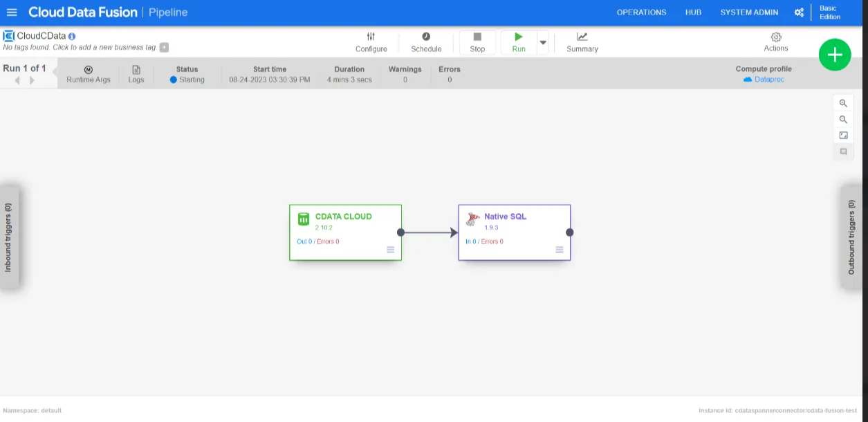Click the green plus add button
Viewport: 868px width, 422px height.
[x=834, y=55]
